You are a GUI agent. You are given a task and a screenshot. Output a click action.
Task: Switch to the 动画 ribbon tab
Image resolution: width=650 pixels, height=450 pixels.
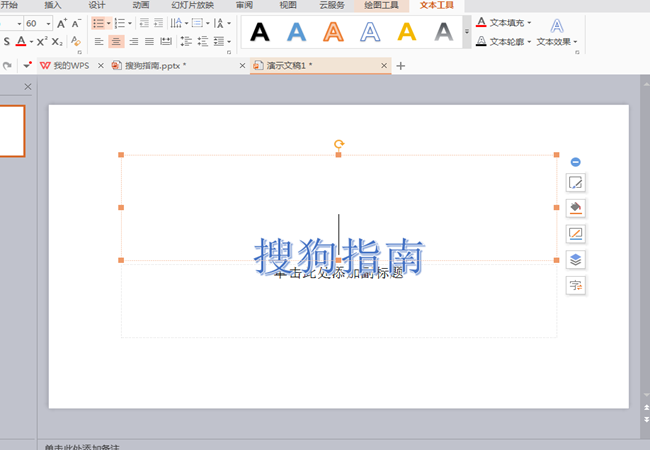tap(141, 5)
